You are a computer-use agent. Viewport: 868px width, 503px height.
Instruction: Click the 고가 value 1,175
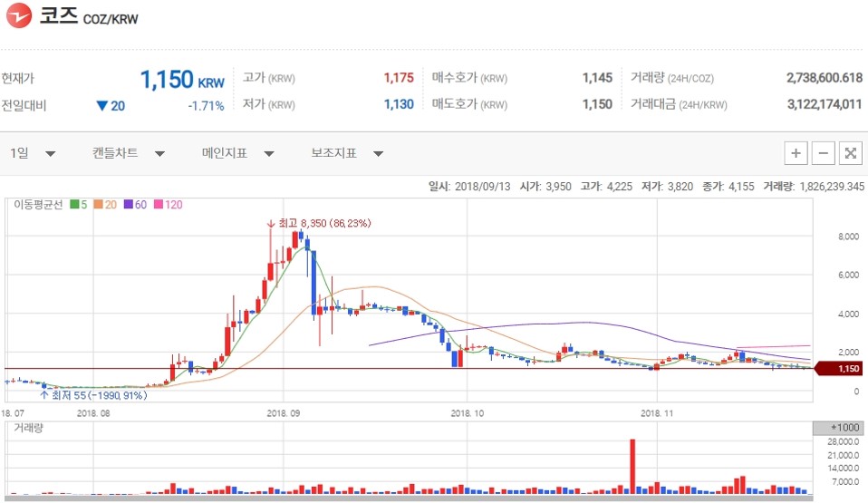pos(399,78)
